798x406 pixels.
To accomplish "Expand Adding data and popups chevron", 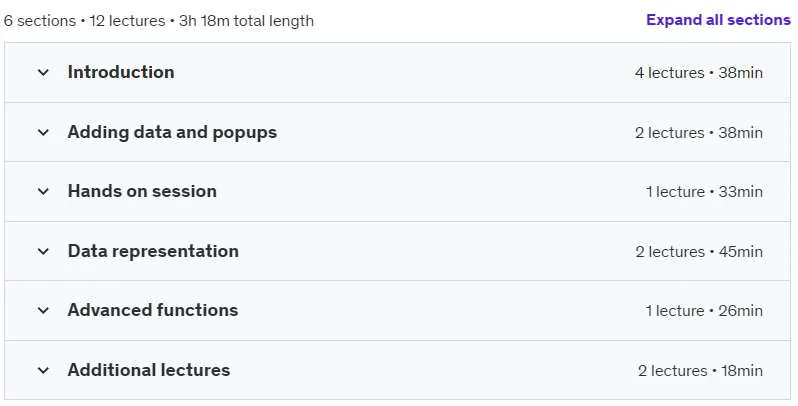I will point(43,132).
